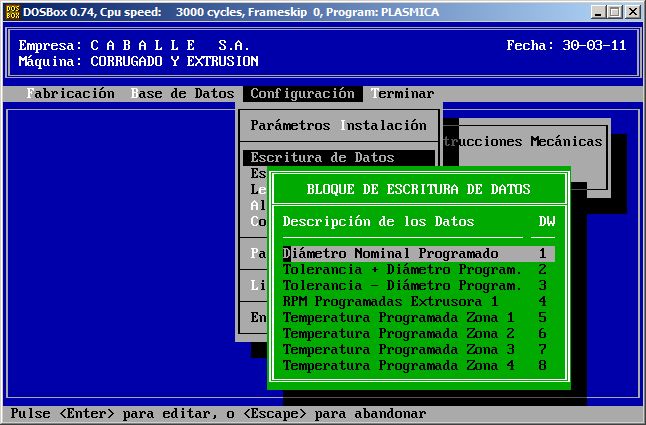Select Diámetro Nominal Programado row
The image size is (646, 425).
point(390,254)
